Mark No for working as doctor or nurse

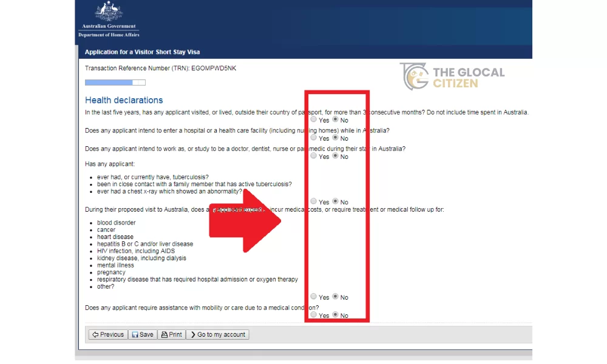[x=335, y=156]
